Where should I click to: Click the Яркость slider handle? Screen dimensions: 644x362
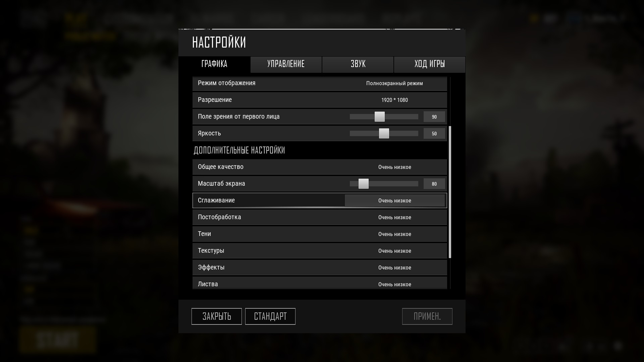(x=384, y=133)
